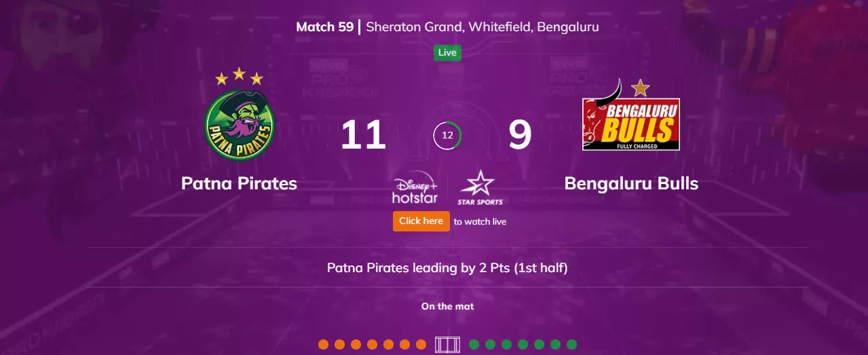Open the Patna Pirates team name link

tap(239, 183)
